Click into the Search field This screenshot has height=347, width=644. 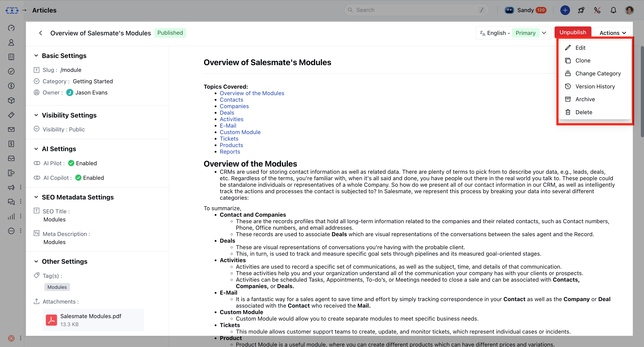pyautogui.click(x=416, y=10)
